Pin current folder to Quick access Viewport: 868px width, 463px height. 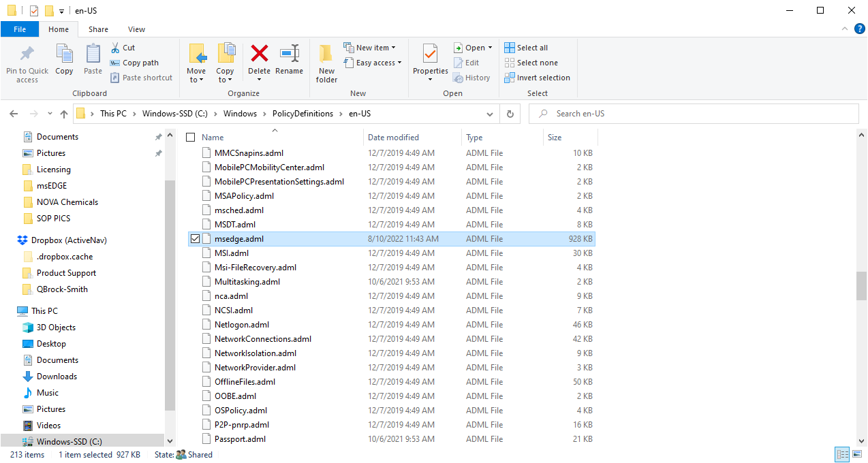27,65
